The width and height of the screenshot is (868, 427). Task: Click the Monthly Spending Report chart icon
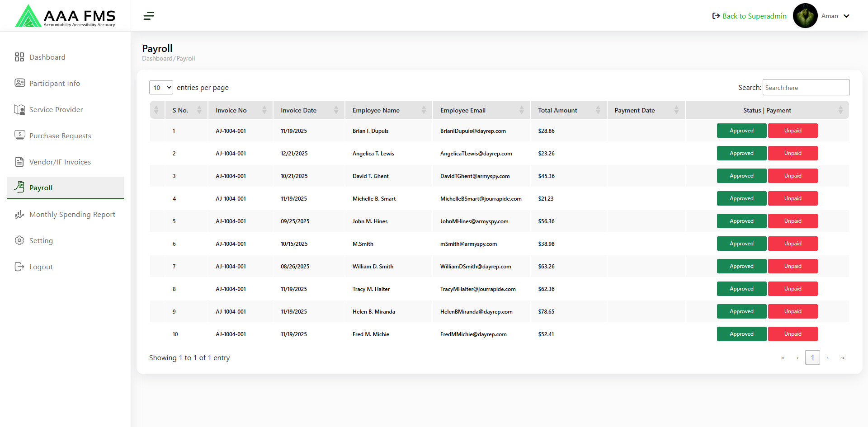pyautogui.click(x=19, y=214)
